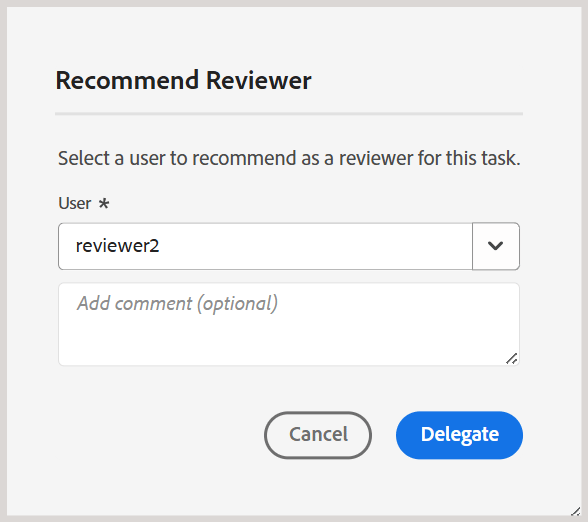This screenshot has width=588, height=522.
Task: Click the comment box resize grip icon
Action: (x=512, y=359)
